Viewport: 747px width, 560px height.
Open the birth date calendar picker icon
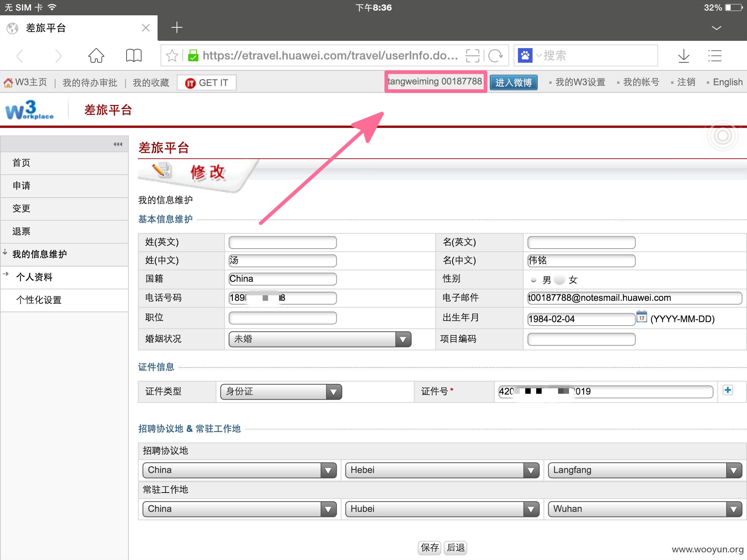point(642,316)
